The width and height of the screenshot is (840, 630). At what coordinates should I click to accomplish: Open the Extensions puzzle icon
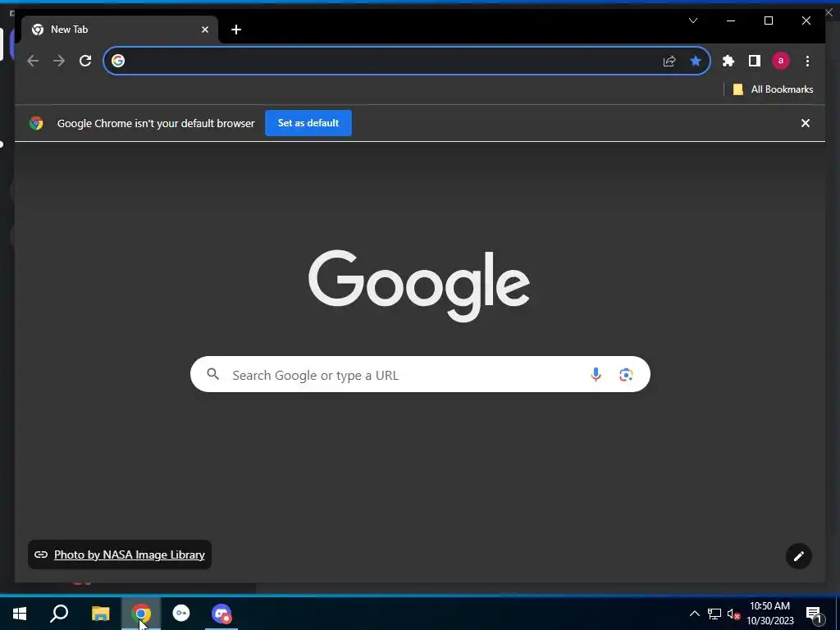[x=728, y=61]
